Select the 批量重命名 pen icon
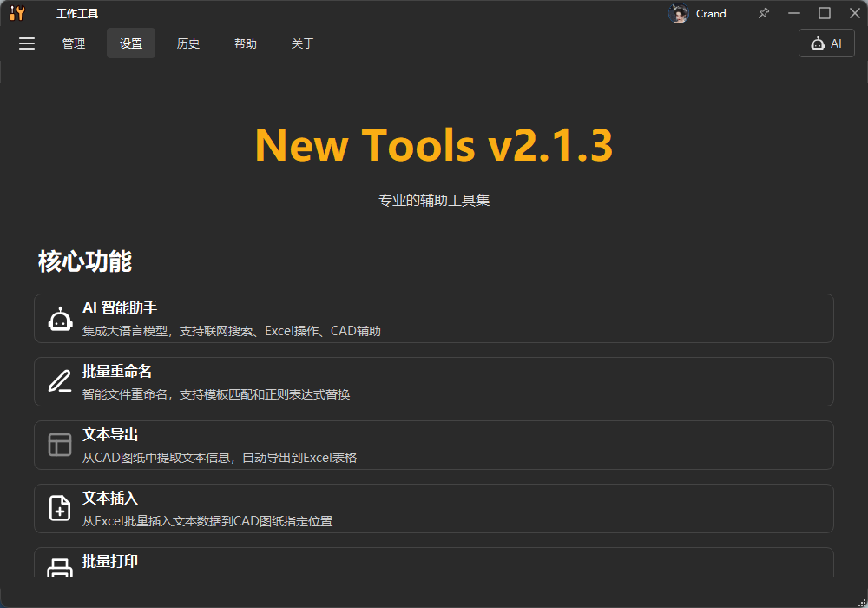 tap(59, 381)
